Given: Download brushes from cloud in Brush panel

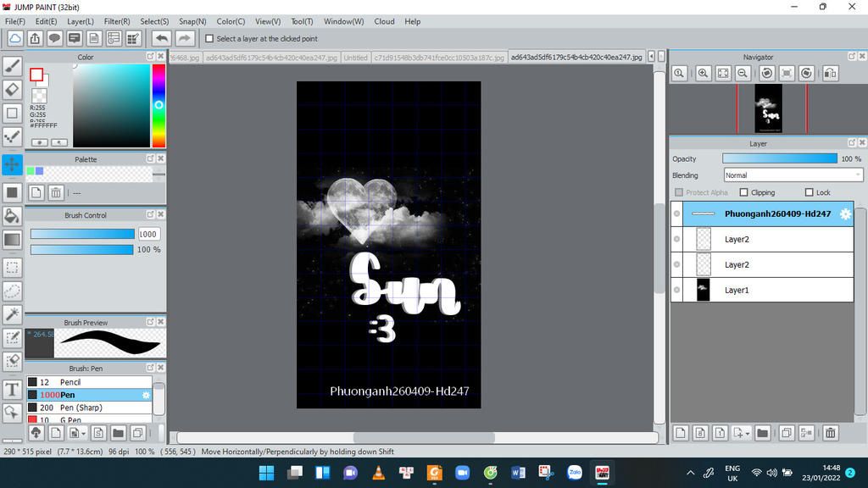Looking at the screenshot, I should coord(36,433).
